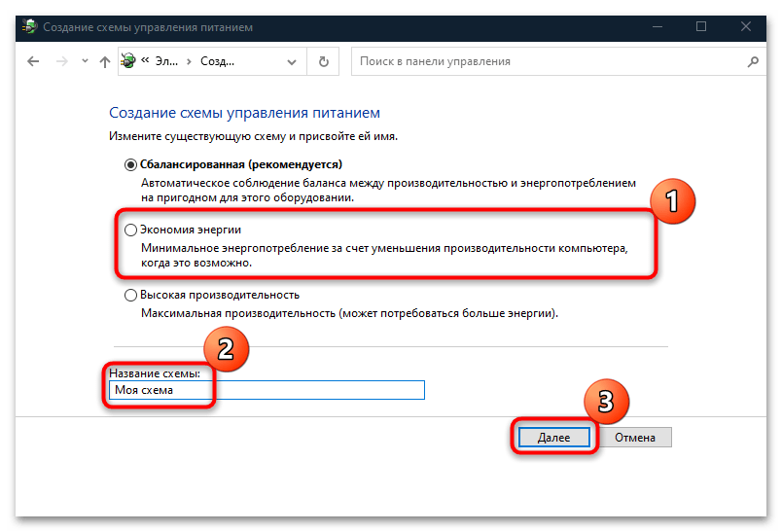Viewport: 782px width, 532px height.
Task: Expand the hidden breadcrumb chevron «
Action: [x=145, y=61]
